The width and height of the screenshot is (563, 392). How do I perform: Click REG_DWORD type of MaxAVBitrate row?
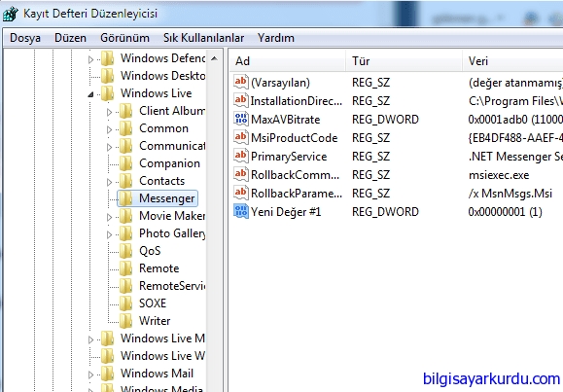click(385, 120)
